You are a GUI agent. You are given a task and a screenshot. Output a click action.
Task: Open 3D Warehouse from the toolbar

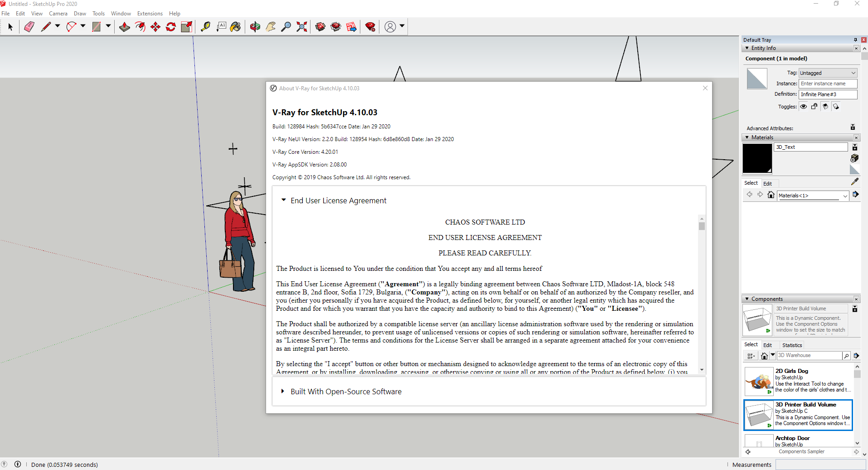[x=320, y=27]
